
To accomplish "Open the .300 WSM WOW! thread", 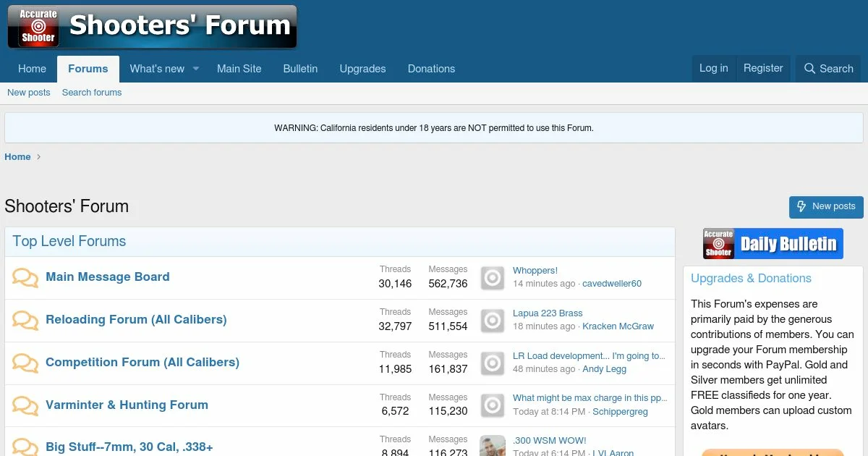I will point(550,441).
